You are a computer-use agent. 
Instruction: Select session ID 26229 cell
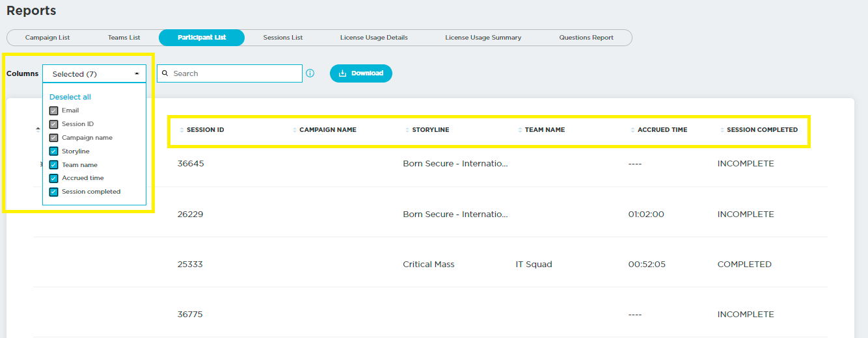pyautogui.click(x=191, y=214)
